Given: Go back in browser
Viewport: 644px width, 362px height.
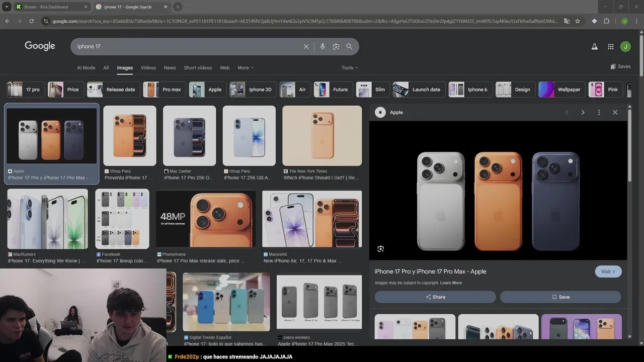Looking at the screenshot, I should pos(7,21).
